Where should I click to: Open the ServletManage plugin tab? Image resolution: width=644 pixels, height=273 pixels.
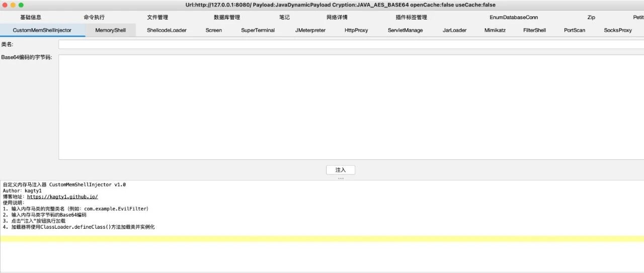click(x=405, y=30)
